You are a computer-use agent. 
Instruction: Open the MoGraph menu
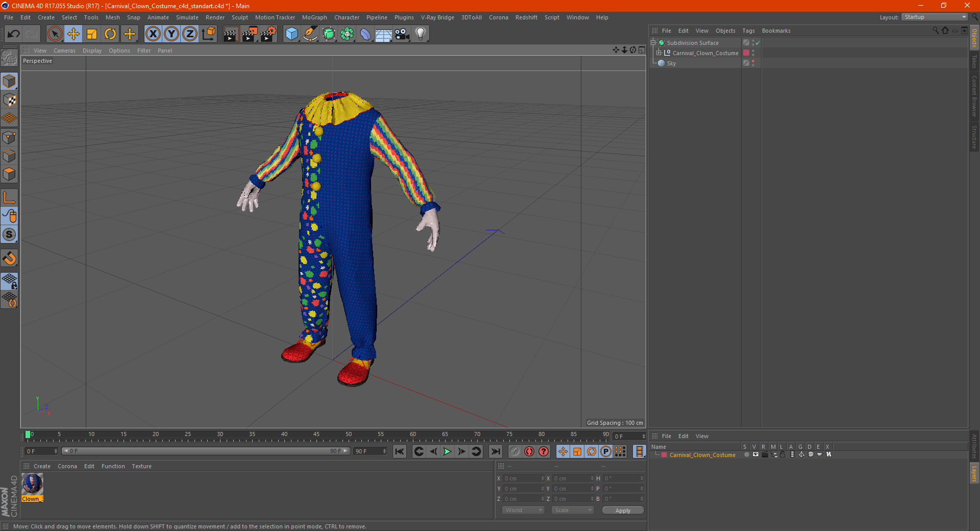point(314,17)
